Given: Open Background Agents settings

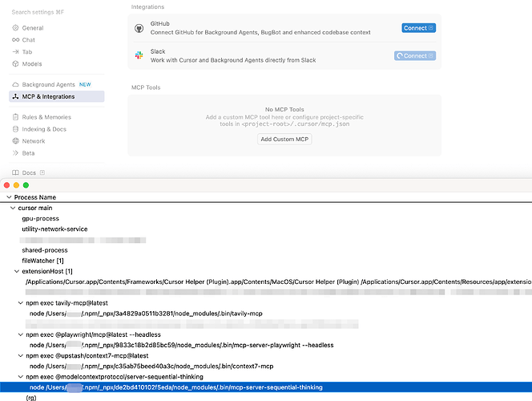Looking at the screenshot, I should 48,84.
